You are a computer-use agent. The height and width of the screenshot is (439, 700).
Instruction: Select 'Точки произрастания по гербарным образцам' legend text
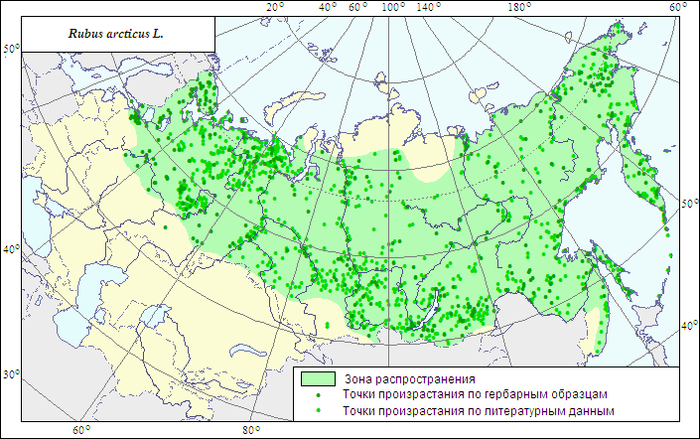[x=475, y=395]
